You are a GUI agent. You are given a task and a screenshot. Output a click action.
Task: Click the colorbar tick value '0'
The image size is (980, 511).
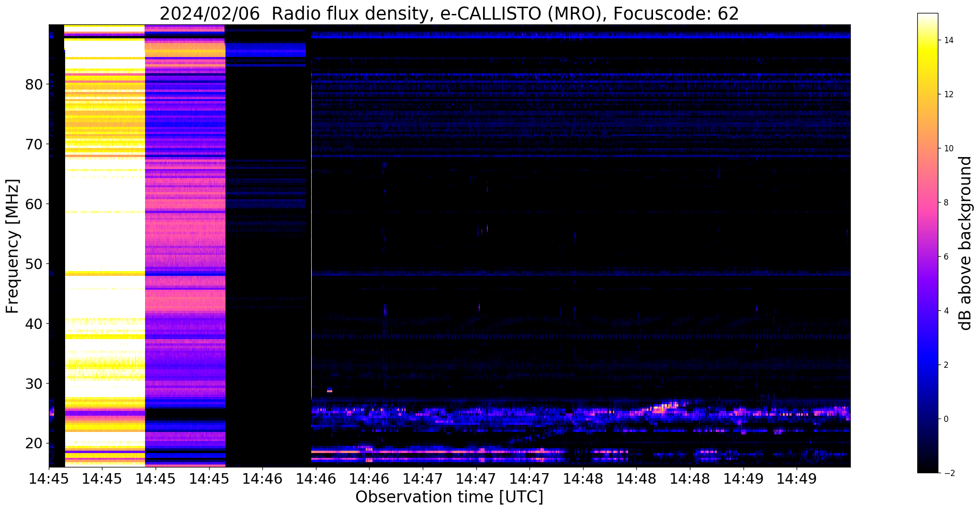946,419
